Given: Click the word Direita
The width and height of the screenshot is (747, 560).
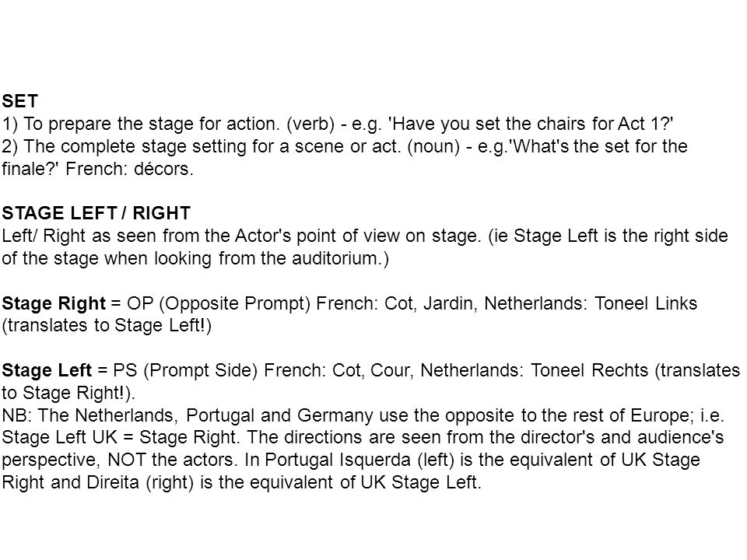Looking at the screenshot, I should [x=113, y=482].
